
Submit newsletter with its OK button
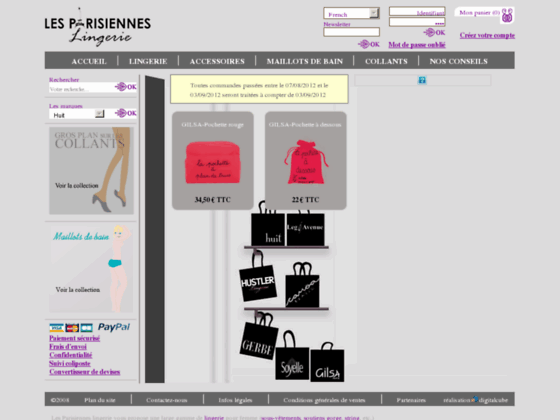(x=369, y=44)
